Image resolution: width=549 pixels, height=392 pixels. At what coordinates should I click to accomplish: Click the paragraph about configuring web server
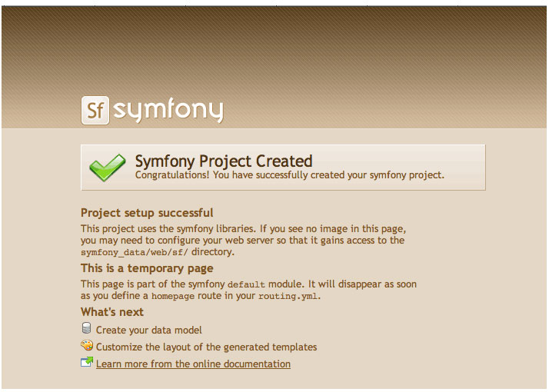(x=243, y=240)
